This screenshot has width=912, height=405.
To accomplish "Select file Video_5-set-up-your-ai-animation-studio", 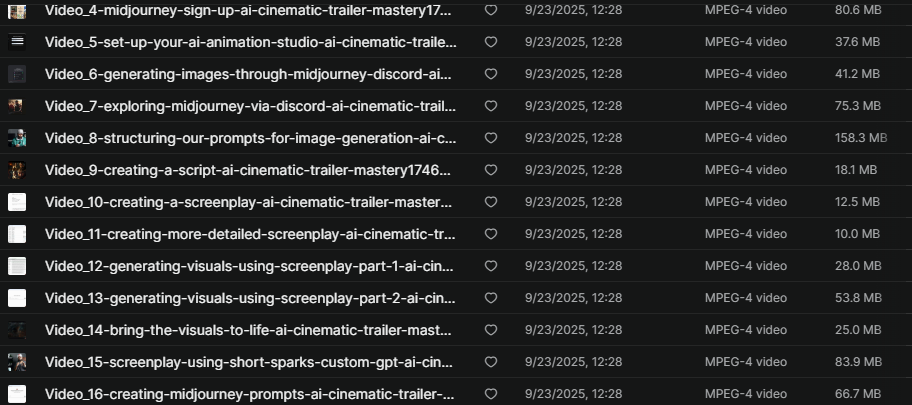I will click(251, 42).
